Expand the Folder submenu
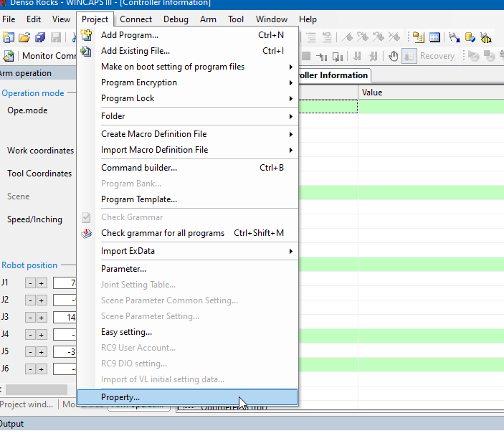Screen dimensions: 504x446 [x=188, y=116]
